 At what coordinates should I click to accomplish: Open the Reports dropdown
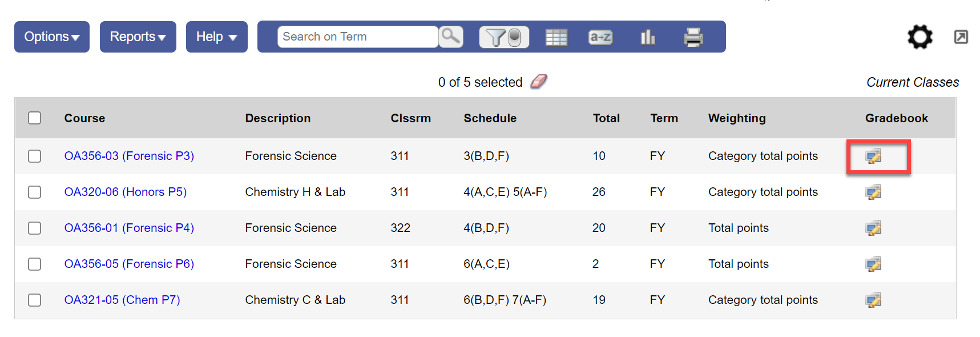(x=138, y=36)
